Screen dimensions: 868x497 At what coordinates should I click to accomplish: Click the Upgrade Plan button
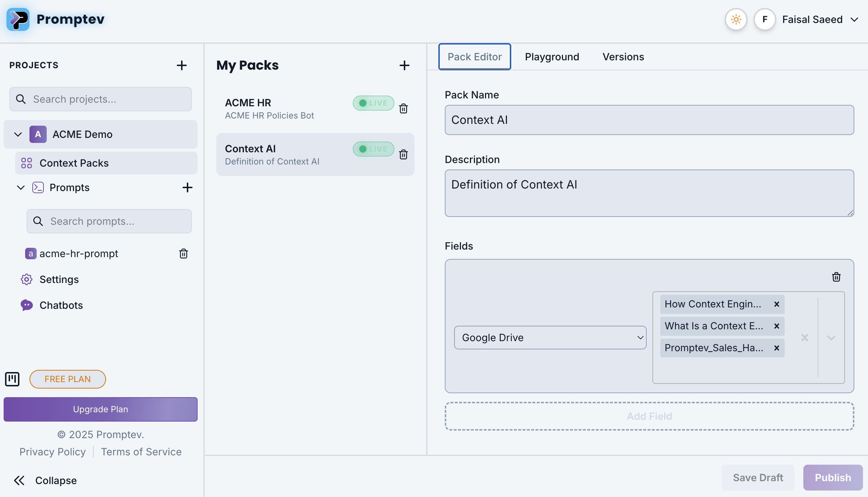pos(100,409)
